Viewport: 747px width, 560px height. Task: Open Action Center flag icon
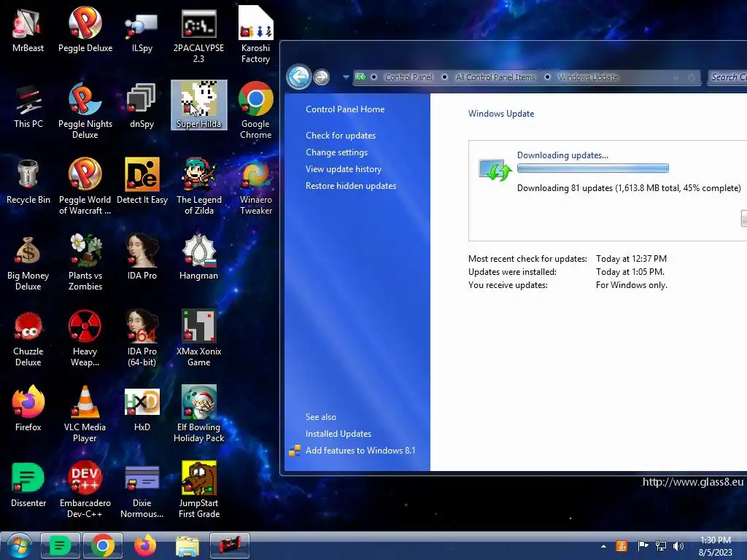(x=643, y=545)
